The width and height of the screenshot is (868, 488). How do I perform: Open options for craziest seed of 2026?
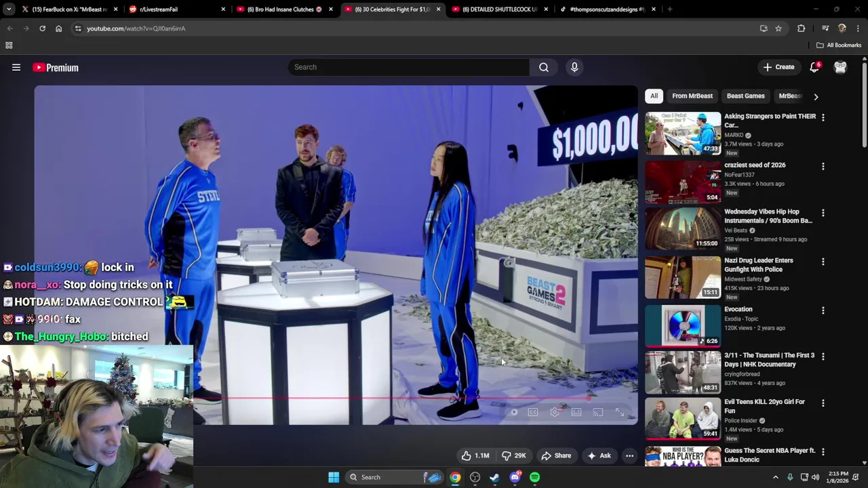click(823, 166)
